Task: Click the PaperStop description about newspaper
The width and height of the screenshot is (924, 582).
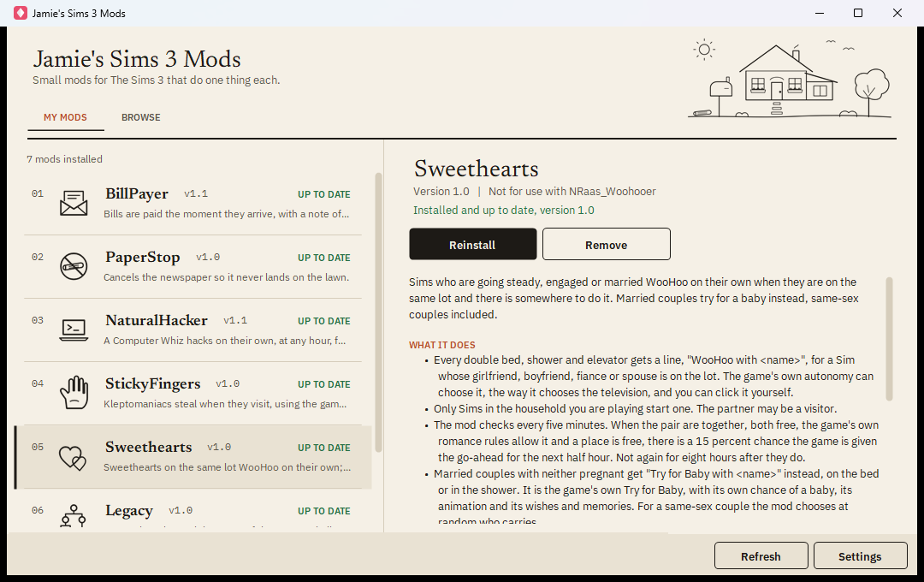Action: coord(226,277)
